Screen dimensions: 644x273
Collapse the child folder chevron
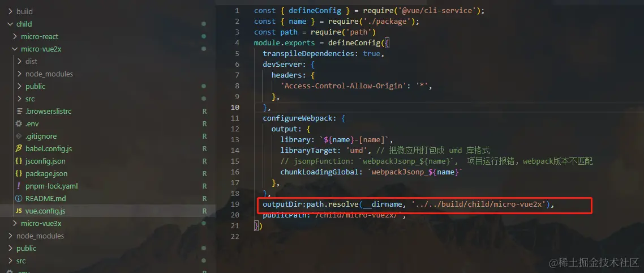point(10,24)
